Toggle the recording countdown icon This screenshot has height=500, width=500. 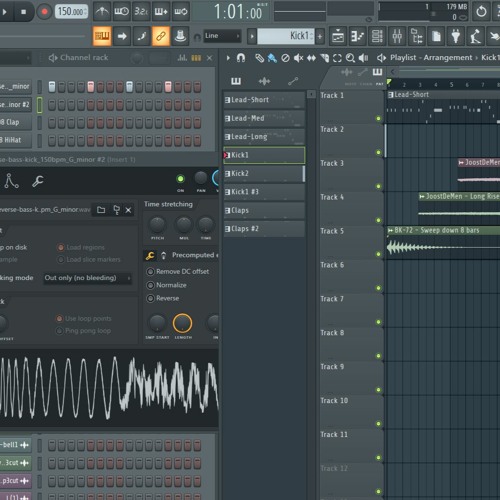pyautogui.click(x=141, y=12)
